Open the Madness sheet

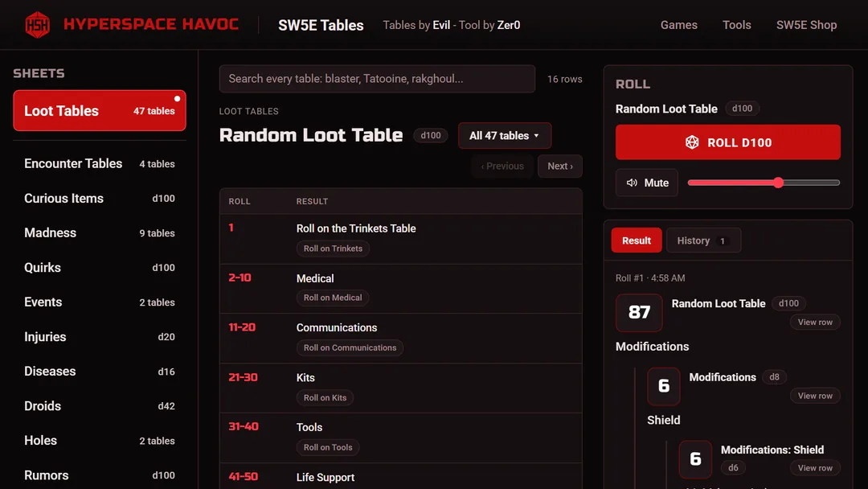(x=100, y=233)
